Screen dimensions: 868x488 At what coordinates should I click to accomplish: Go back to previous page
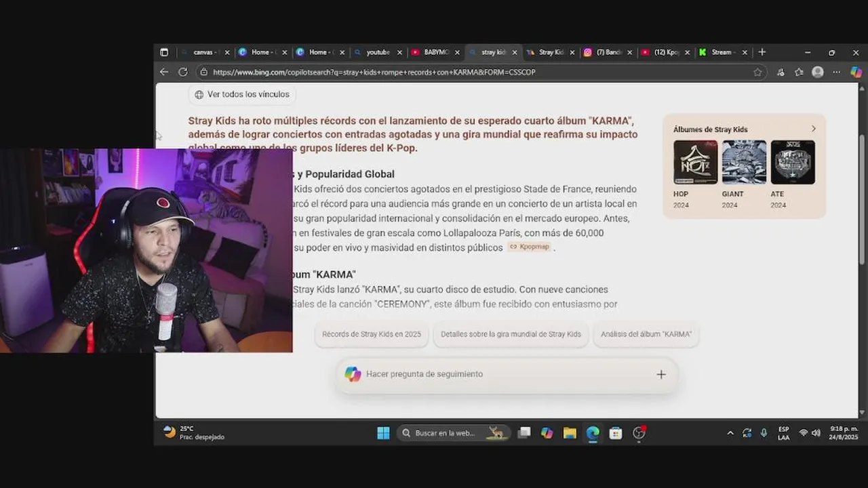[164, 72]
